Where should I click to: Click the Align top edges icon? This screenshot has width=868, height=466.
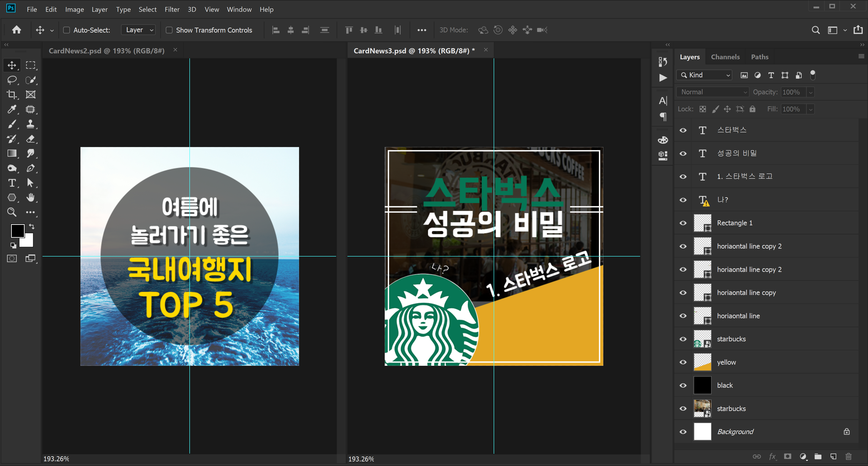pyautogui.click(x=349, y=30)
